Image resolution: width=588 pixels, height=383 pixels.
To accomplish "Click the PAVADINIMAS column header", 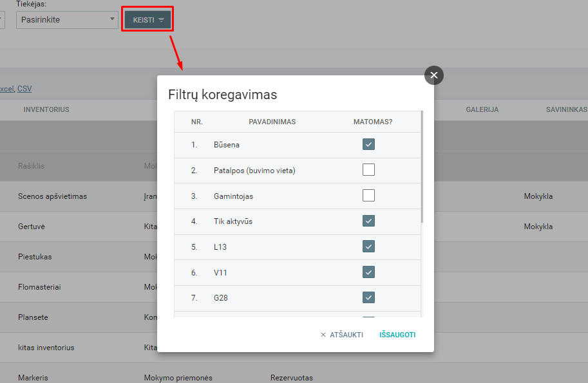I will click(272, 122).
